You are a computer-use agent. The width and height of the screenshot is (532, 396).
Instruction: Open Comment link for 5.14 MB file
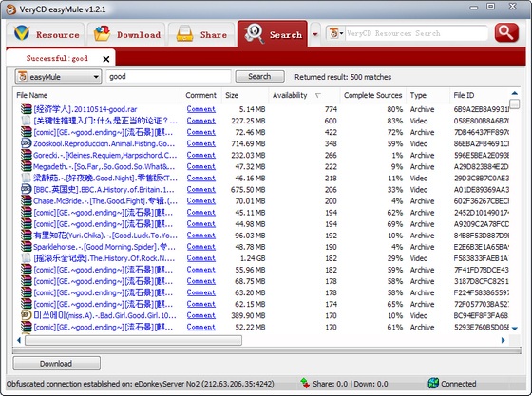pyautogui.click(x=200, y=109)
